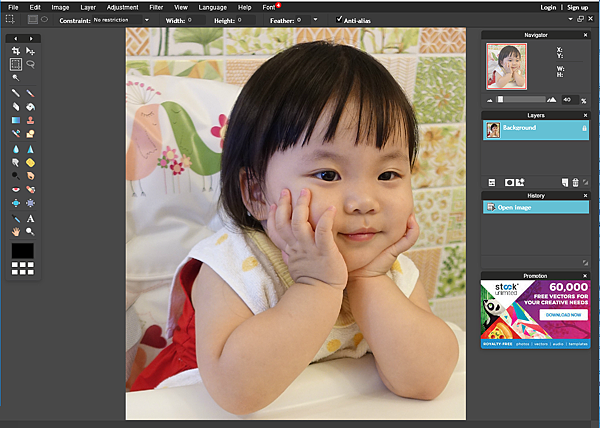Image resolution: width=600 pixels, height=428 pixels.
Task: Click the Login link
Action: pyautogui.click(x=548, y=7)
